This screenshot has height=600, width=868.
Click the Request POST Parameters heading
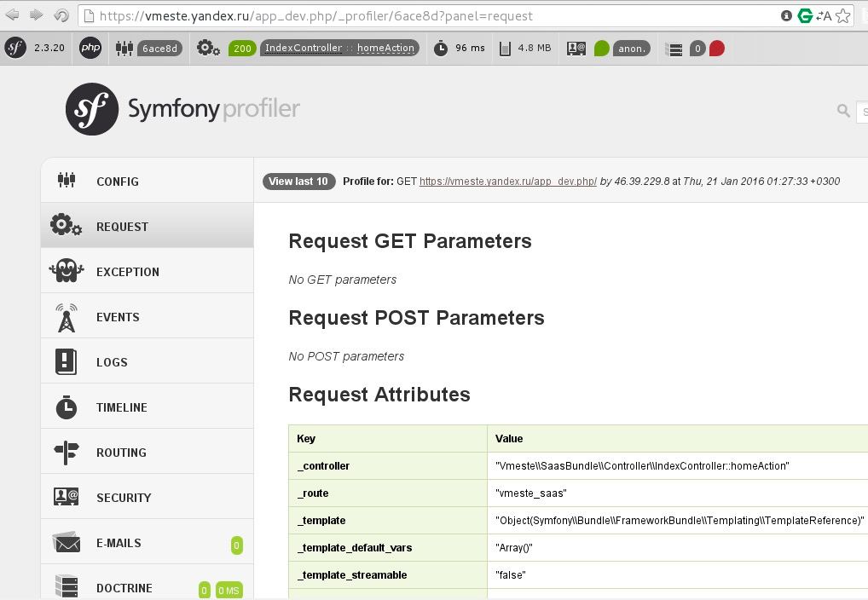pos(416,318)
